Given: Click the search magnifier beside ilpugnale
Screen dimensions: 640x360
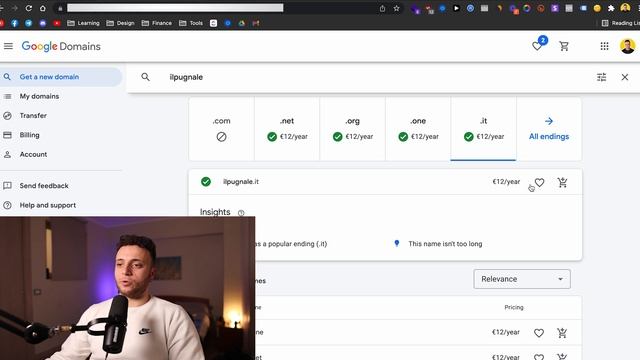Looking at the screenshot, I should 145,77.
